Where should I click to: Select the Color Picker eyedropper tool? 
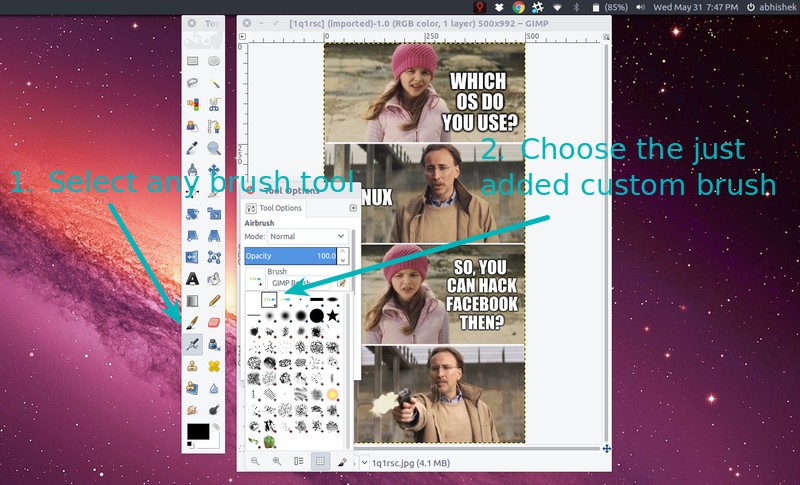pyautogui.click(x=192, y=148)
